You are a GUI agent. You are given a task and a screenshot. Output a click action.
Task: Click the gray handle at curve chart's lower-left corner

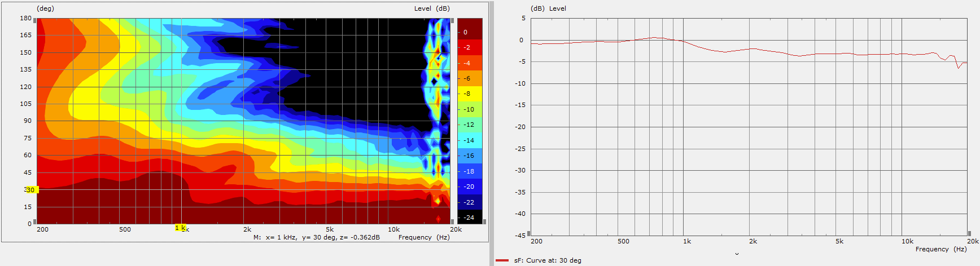point(529,233)
